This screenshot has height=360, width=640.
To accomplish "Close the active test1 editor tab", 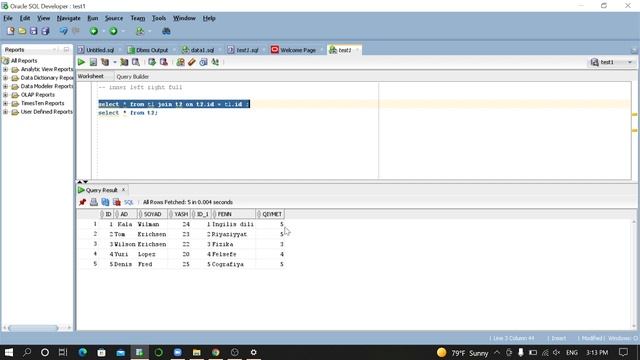I will (357, 50).
